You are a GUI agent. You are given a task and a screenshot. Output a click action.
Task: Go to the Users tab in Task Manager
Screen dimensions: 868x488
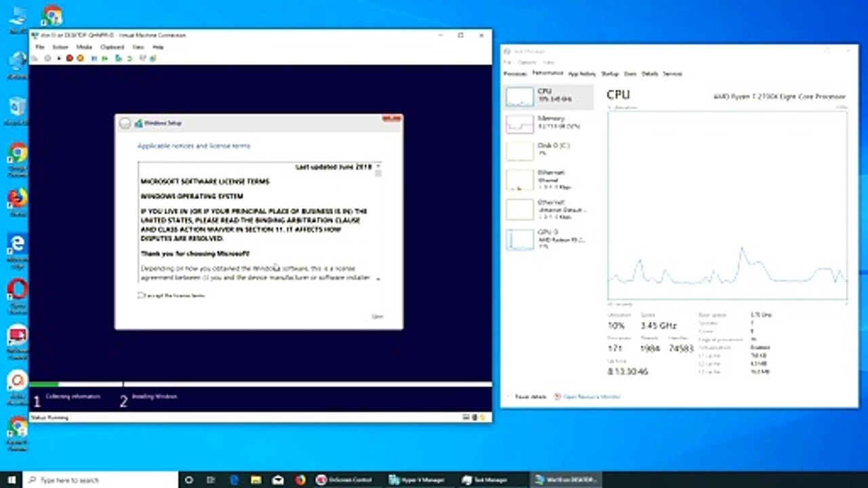click(630, 73)
